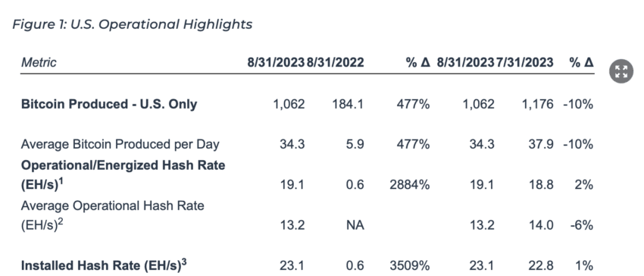Click the 14.0 average hash rate value
Viewport: 644px width, 276px height.
tap(541, 225)
